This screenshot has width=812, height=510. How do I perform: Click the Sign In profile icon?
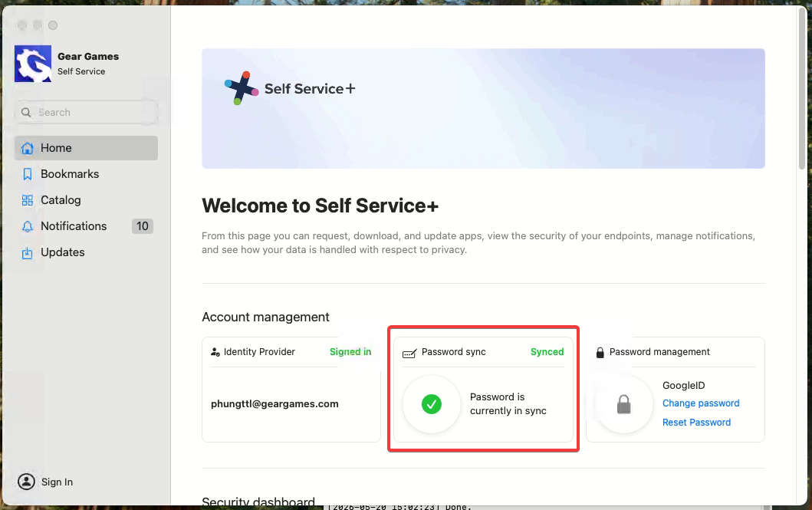click(x=26, y=482)
